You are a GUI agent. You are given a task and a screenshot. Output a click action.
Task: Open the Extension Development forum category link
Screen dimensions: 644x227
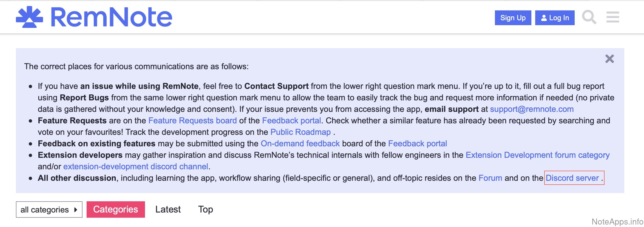(537, 155)
